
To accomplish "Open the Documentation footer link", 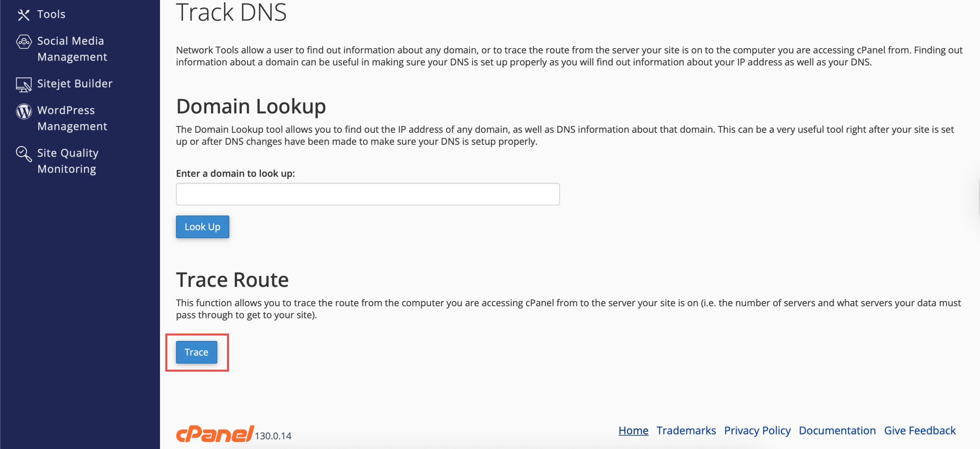I will click(837, 430).
